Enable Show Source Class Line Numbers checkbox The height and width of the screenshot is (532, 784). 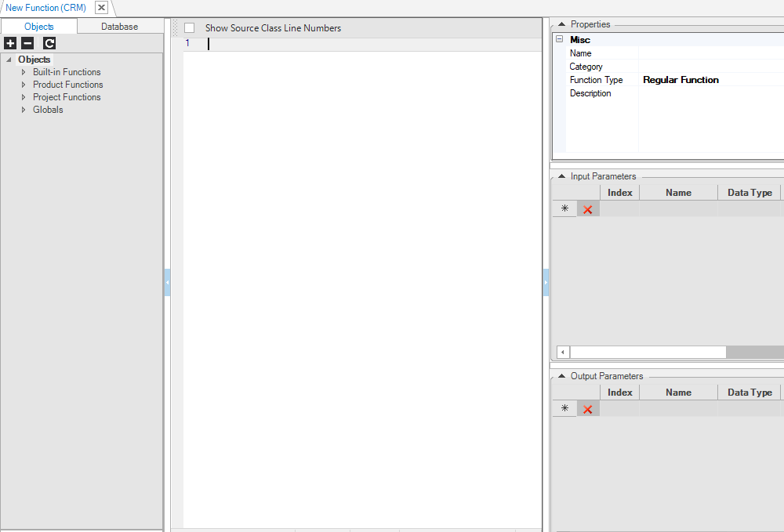(190, 28)
